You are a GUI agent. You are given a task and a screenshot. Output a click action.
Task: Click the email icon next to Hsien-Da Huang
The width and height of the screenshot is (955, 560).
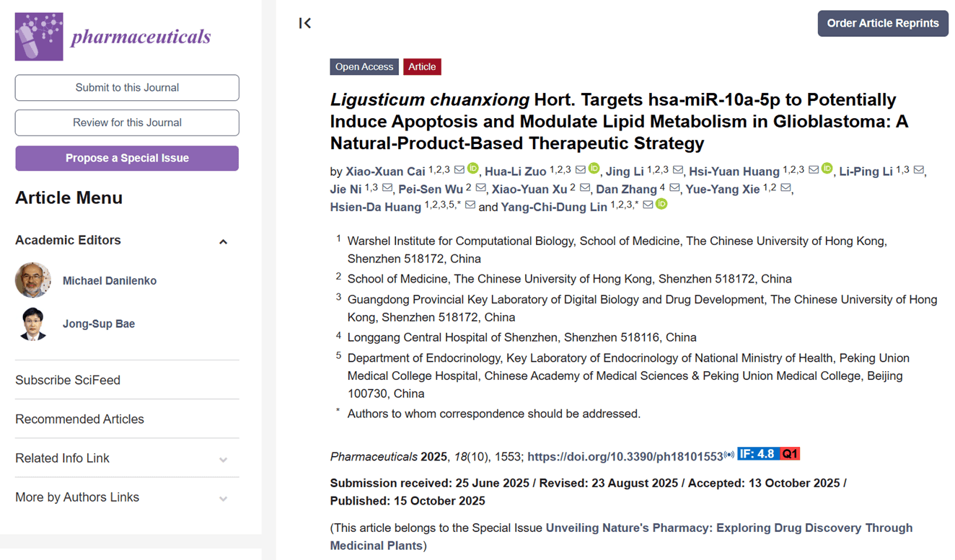pyautogui.click(x=470, y=205)
